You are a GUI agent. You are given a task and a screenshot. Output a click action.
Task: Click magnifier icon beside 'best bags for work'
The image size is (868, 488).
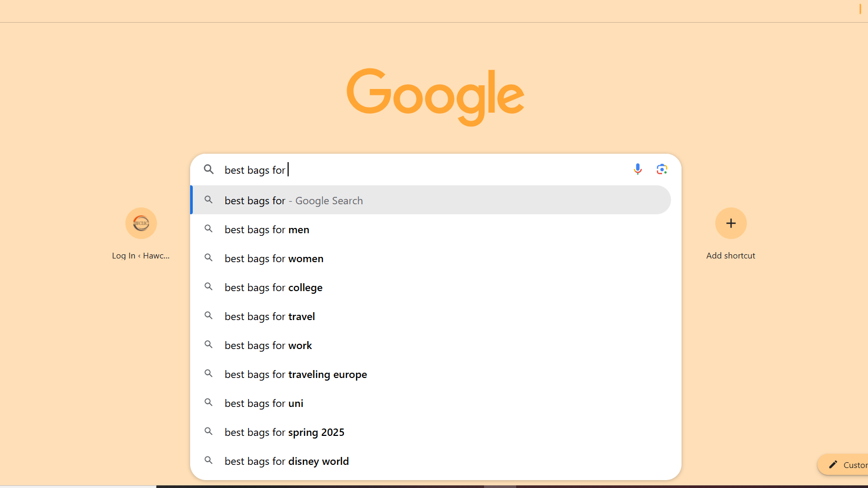(x=209, y=345)
